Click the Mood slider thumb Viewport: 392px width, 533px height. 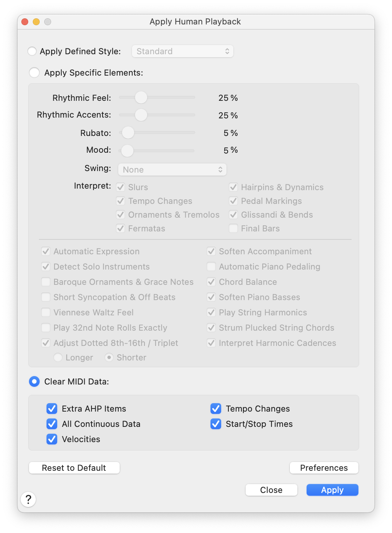(127, 150)
